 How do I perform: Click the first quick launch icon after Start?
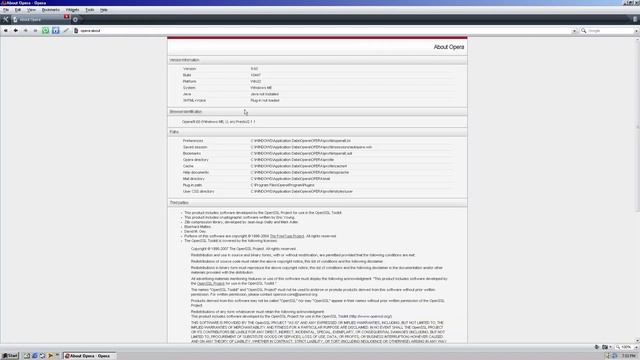[27, 356]
